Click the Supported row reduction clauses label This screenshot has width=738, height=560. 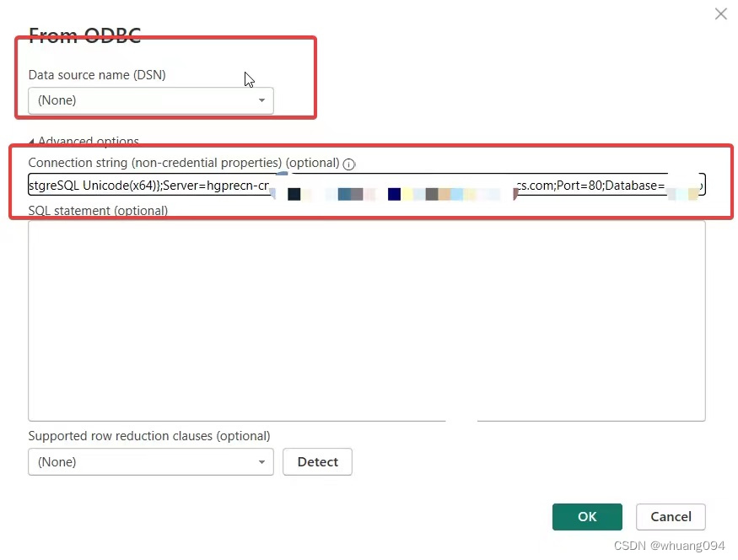(x=149, y=435)
